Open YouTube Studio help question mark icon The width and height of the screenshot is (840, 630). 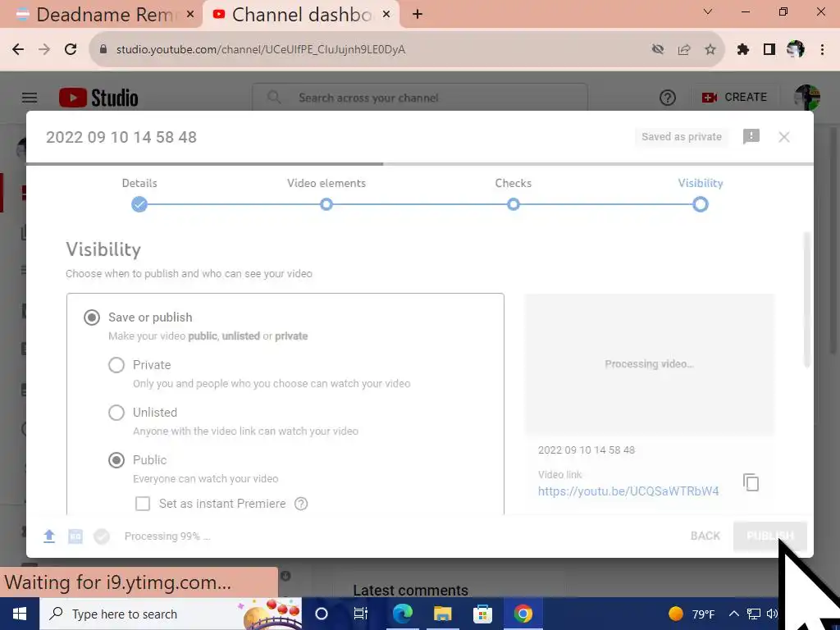click(x=667, y=98)
